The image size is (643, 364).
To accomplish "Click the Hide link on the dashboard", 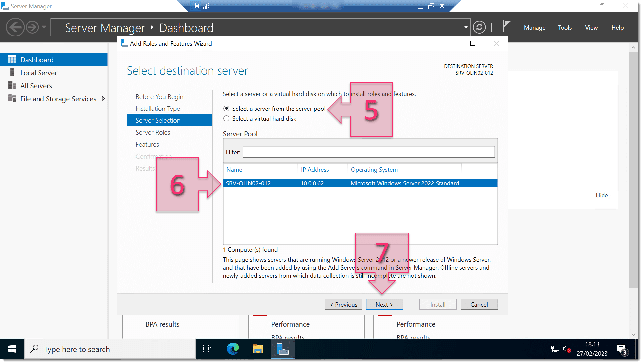I will pos(602,195).
